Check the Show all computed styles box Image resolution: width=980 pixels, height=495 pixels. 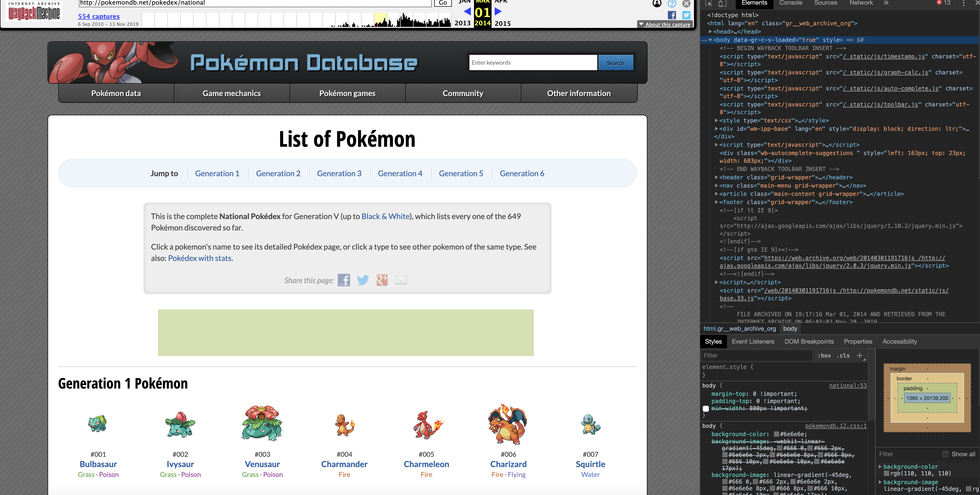point(945,454)
